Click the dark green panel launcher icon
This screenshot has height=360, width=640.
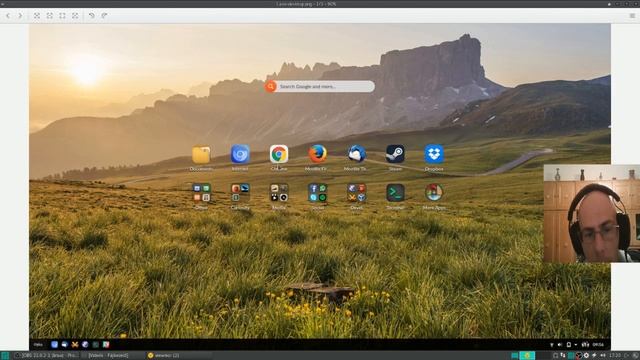[x=96, y=344]
